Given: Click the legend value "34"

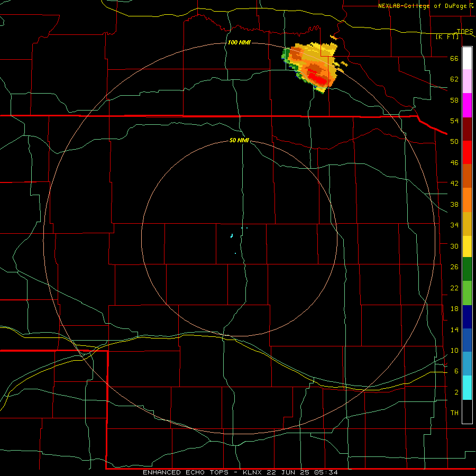Looking at the screenshot, I should pyautogui.click(x=454, y=225).
